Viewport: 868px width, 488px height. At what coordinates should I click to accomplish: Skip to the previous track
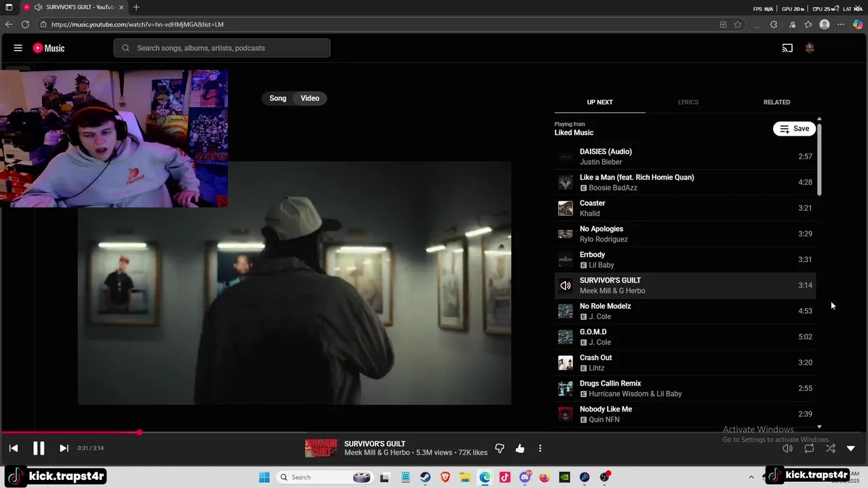tap(14, 448)
